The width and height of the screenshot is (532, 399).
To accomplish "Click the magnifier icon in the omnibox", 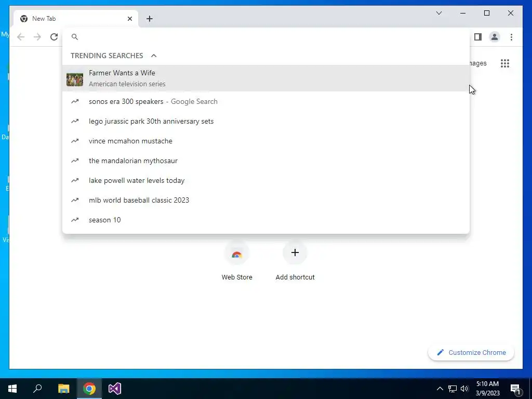I will (75, 37).
